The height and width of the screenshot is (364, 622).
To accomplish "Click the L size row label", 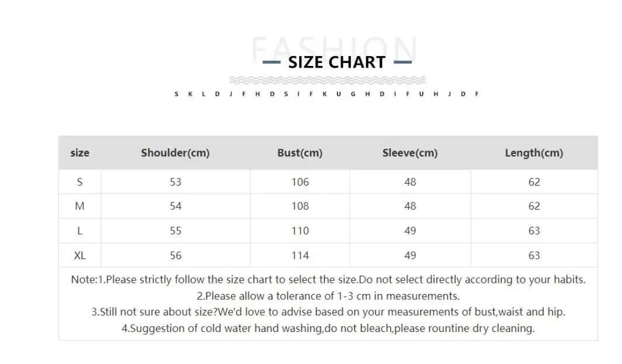I will pos(80,231).
